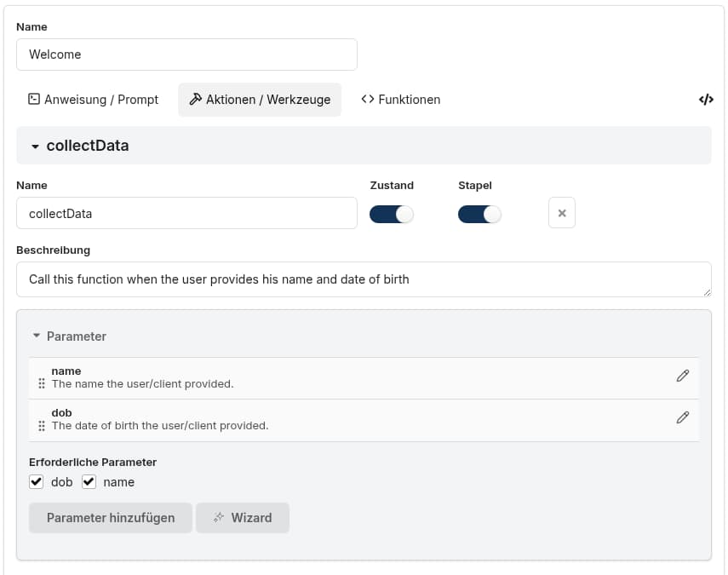Open the Funktionen tab
The height and width of the screenshot is (575, 728).
(400, 100)
